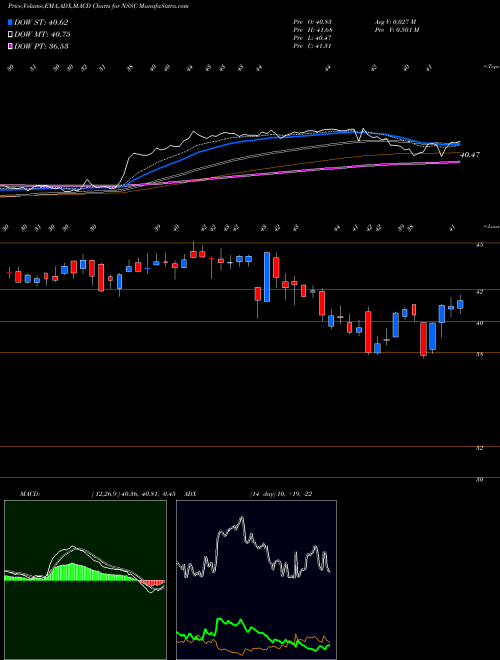This screenshot has height=660, width=500.
Task: Click the 'ADX' panel heading
Action: [191, 494]
